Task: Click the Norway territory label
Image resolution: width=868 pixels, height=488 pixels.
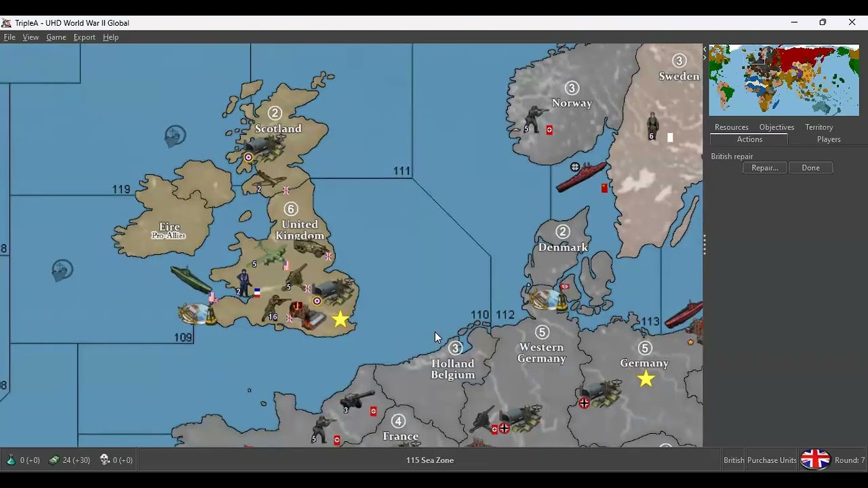Action: pos(572,103)
